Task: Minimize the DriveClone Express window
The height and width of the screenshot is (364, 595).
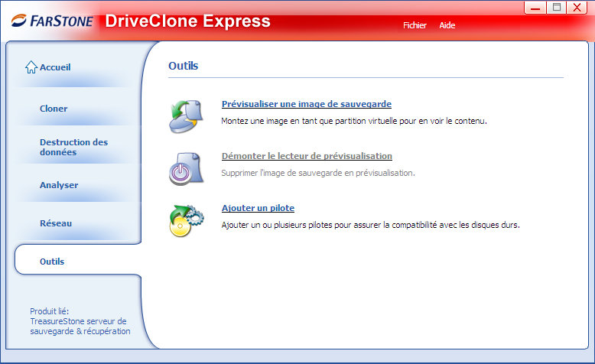Action: (535, 8)
